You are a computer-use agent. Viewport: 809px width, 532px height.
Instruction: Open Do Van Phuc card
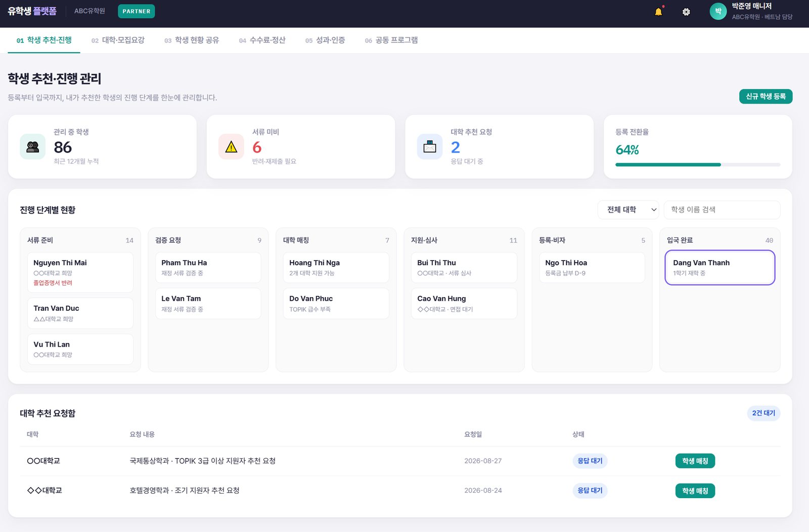[x=336, y=304]
